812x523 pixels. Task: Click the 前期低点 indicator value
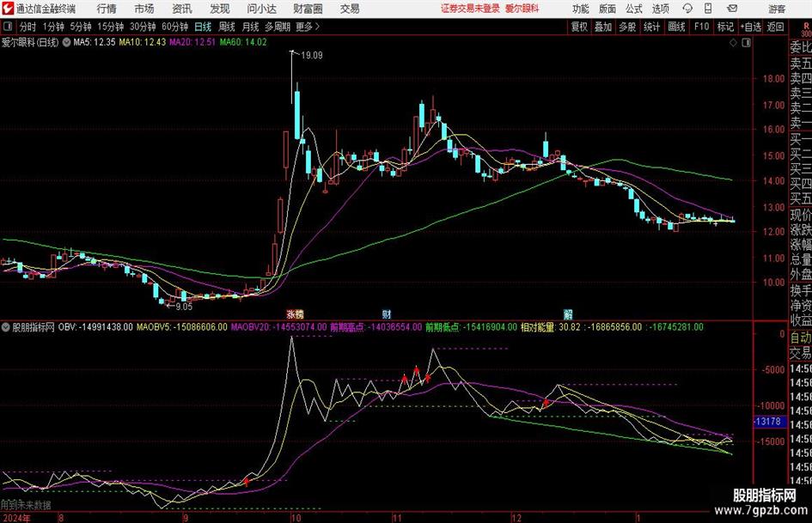471,327
